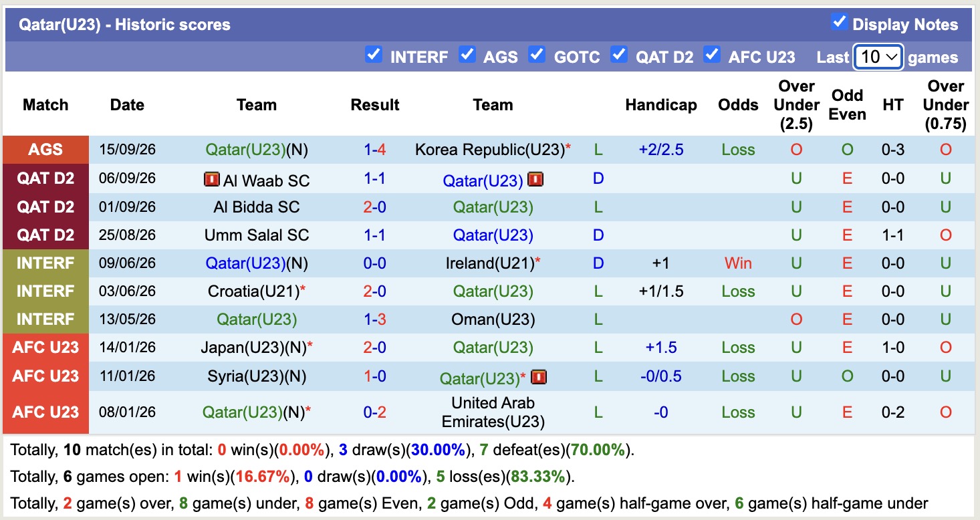Click Qatar(U23) in the 15/09/26 row
This screenshot has height=520, width=980.
[x=245, y=150]
